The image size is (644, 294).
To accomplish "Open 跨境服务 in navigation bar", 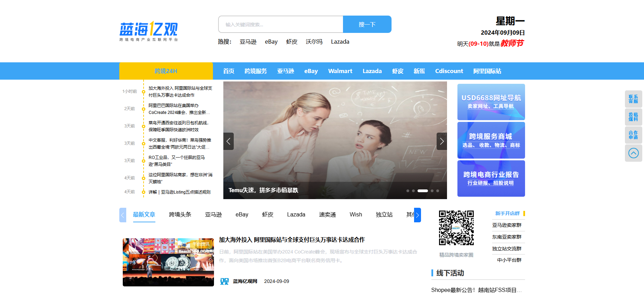I will (256, 71).
